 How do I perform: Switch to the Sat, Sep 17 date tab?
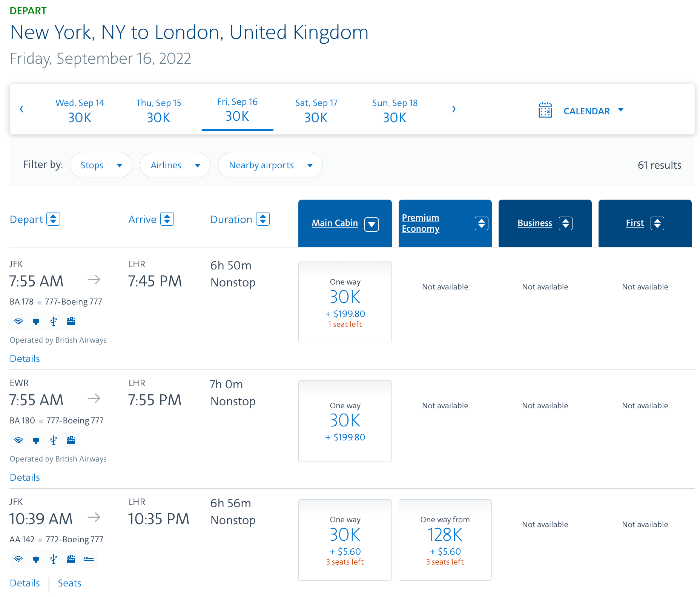coord(316,110)
